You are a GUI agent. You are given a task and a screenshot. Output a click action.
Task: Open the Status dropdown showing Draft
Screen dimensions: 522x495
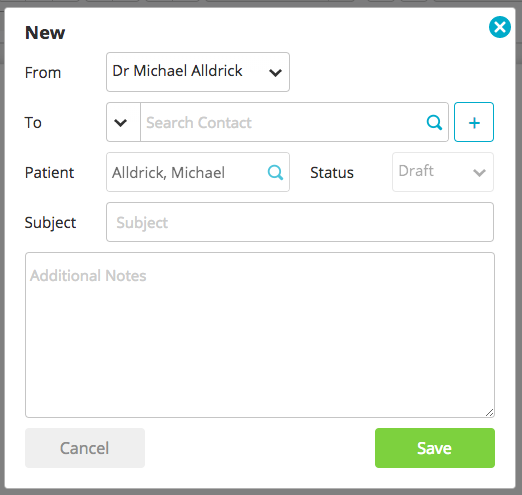coord(443,172)
